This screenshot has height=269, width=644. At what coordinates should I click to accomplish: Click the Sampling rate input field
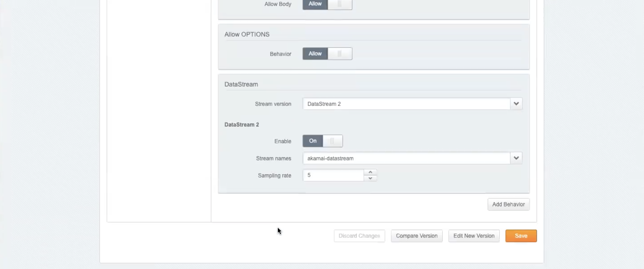click(x=333, y=175)
